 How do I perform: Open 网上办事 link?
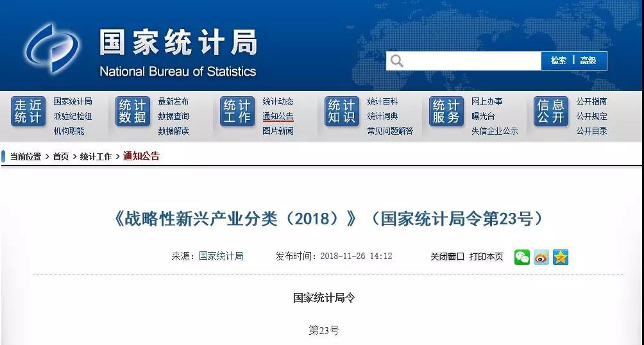coord(487,101)
